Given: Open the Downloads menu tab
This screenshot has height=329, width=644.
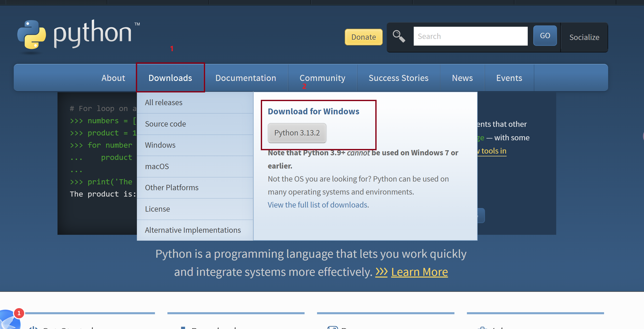Looking at the screenshot, I should click(170, 78).
